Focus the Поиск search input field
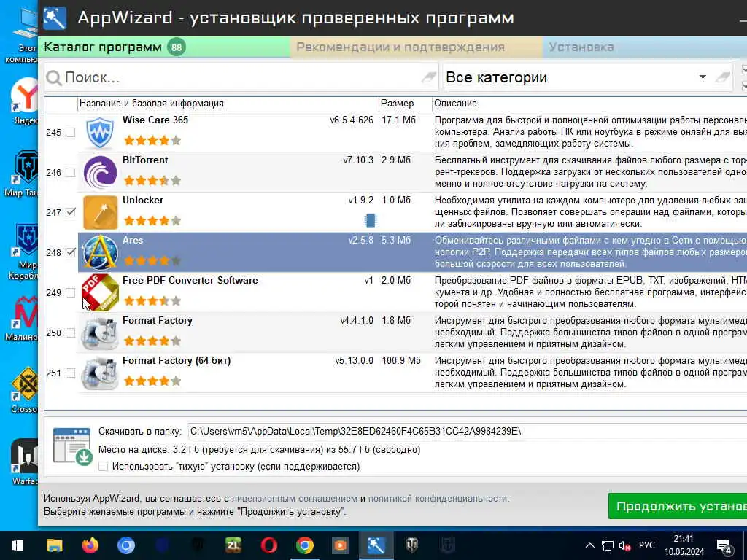The image size is (747, 560). click(241, 77)
